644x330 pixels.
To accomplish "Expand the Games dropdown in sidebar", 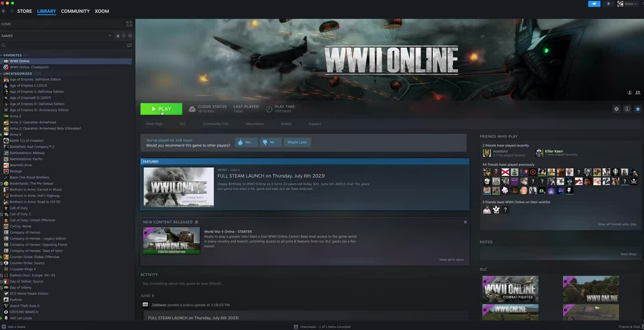I will click(110, 36).
